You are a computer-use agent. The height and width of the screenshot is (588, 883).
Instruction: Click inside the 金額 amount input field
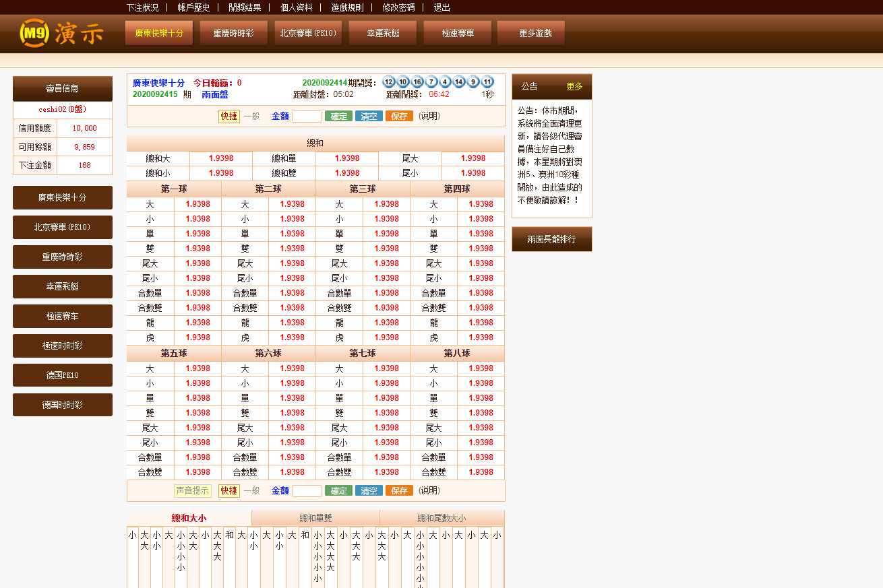[307, 116]
